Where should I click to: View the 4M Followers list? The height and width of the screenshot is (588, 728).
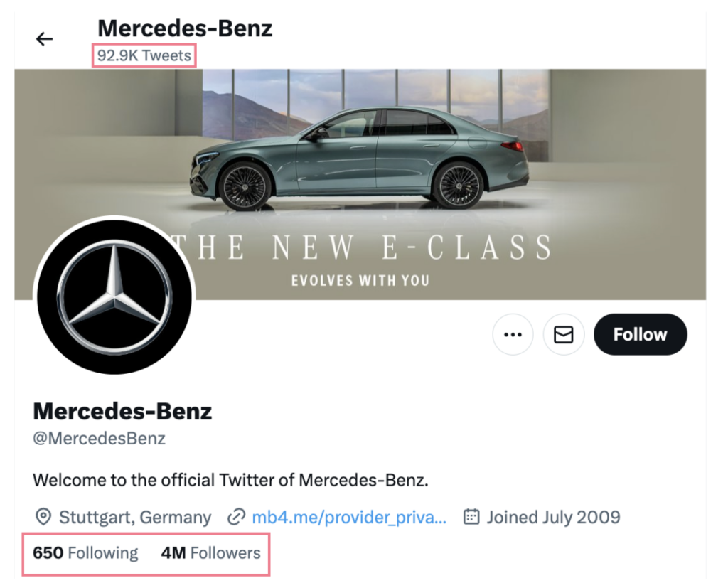210,552
